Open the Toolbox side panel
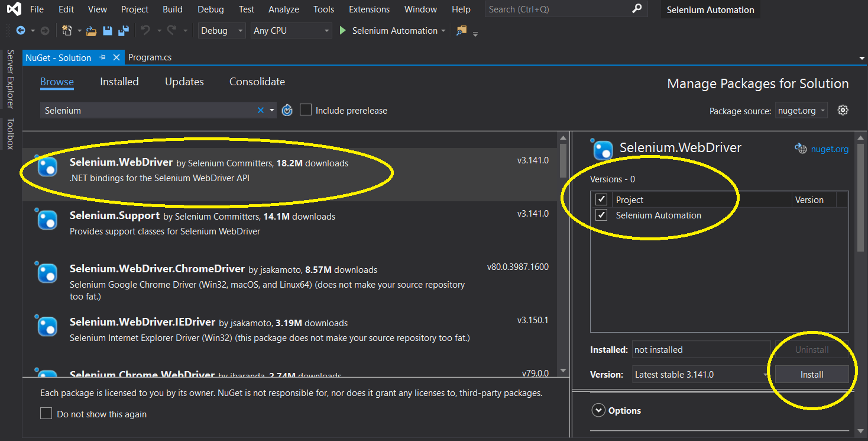 click(x=10, y=134)
